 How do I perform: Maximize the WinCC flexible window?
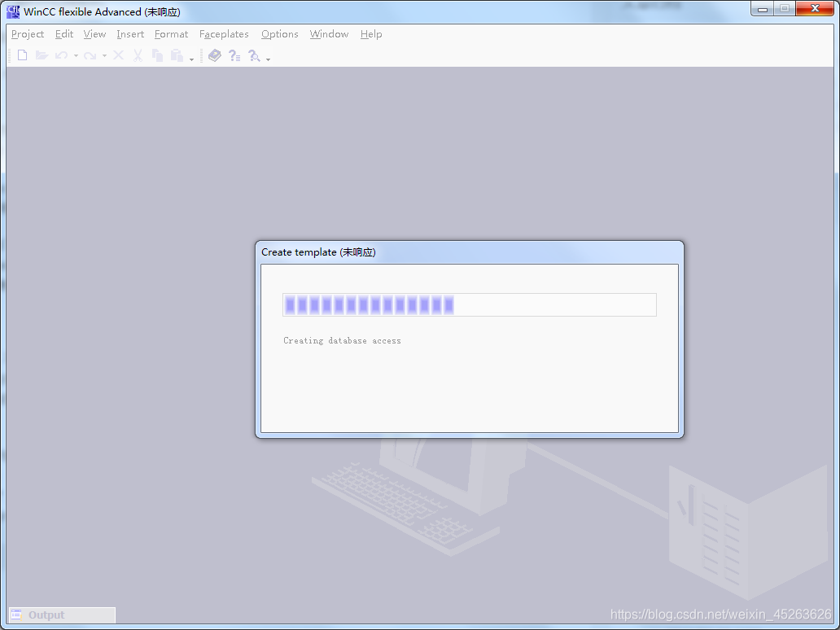[x=785, y=9]
